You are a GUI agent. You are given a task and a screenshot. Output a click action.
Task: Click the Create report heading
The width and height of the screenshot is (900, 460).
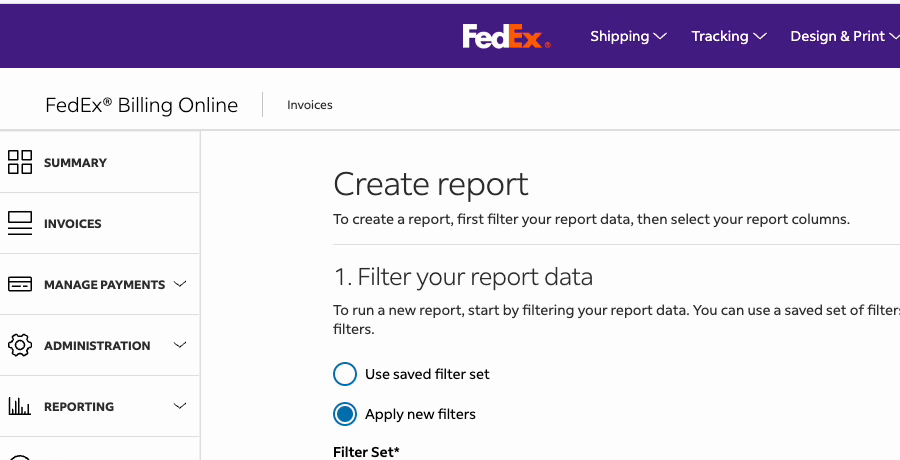click(x=430, y=184)
